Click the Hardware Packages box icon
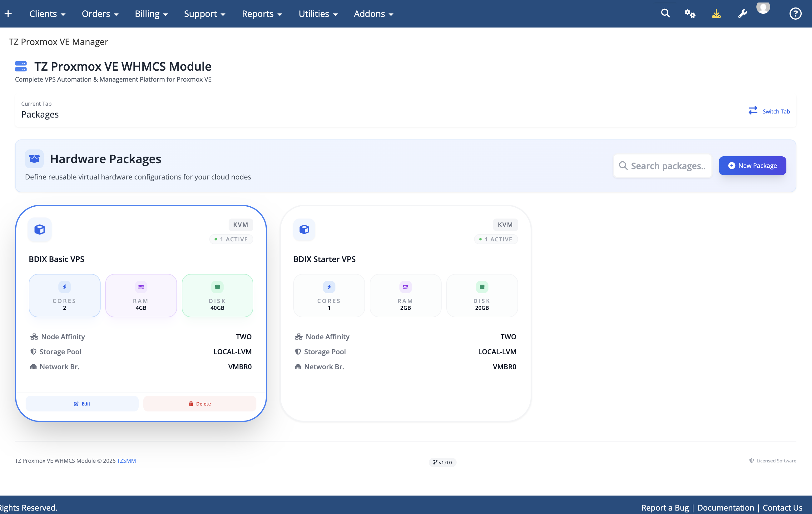 click(34, 159)
